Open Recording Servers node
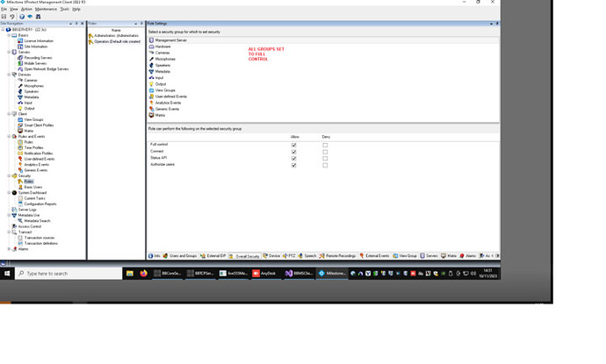Viewport: 606px width, 364px height. pyautogui.click(x=38, y=58)
